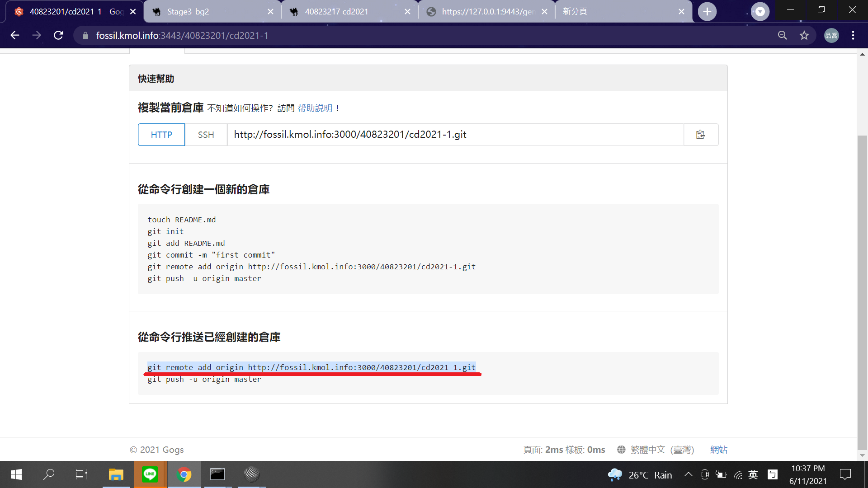Open Meet Now camera tray icon
The height and width of the screenshot is (488, 868).
pyautogui.click(x=705, y=474)
